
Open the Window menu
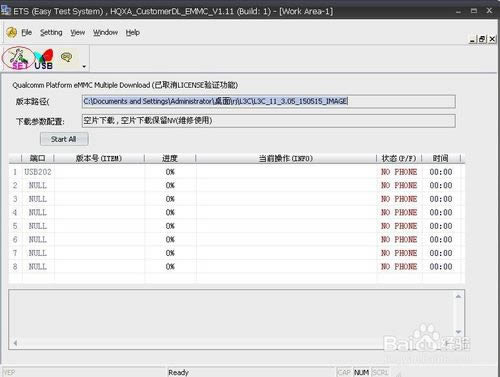[105, 32]
